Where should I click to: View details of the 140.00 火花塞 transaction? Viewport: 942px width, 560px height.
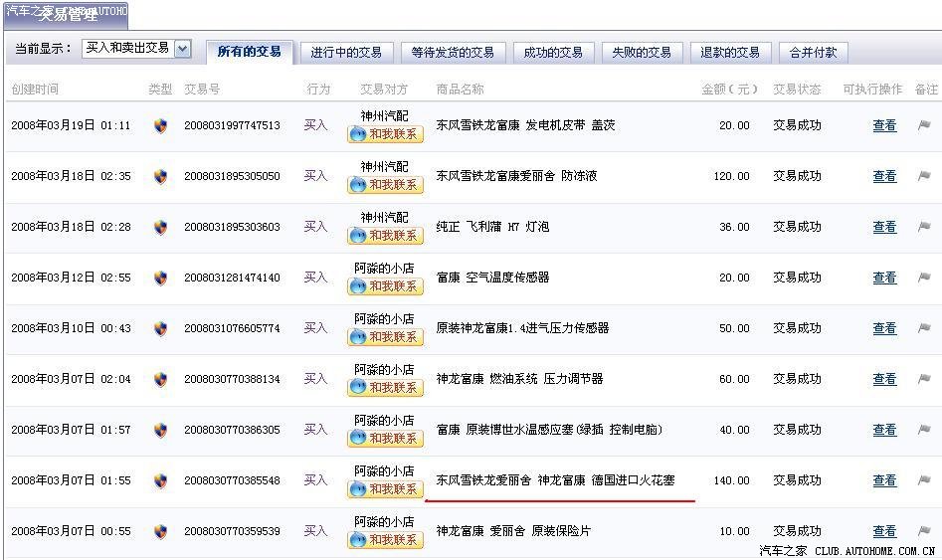click(884, 480)
